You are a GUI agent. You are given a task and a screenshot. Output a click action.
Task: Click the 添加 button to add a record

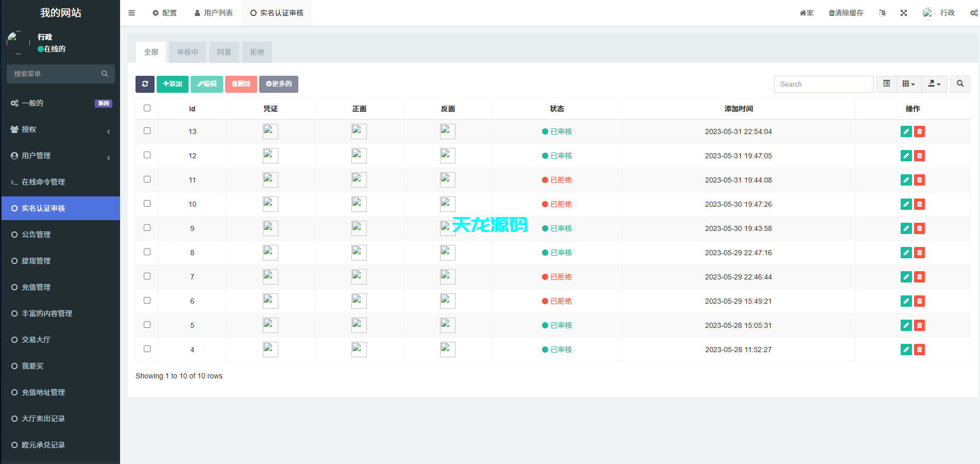172,84
